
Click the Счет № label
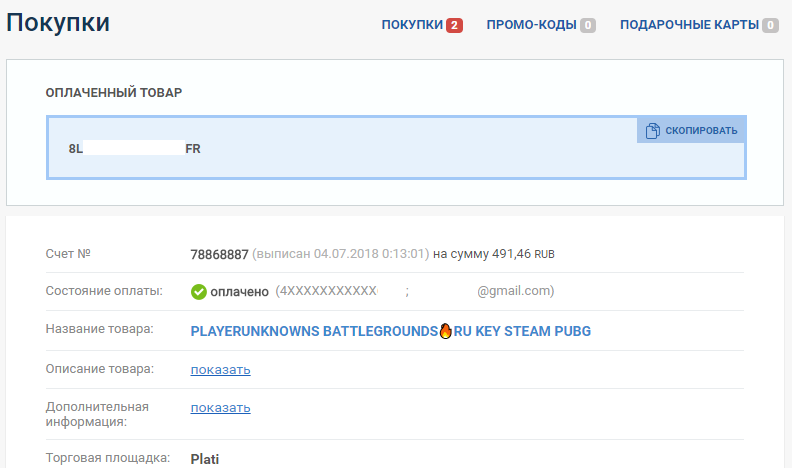point(68,253)
